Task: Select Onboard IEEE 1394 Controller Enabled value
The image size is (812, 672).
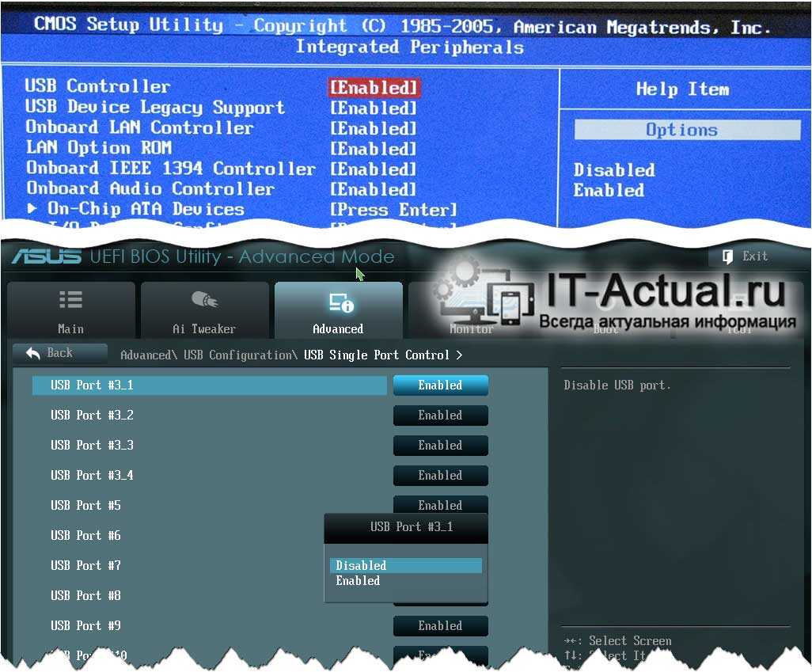Action: pos(374,169)
